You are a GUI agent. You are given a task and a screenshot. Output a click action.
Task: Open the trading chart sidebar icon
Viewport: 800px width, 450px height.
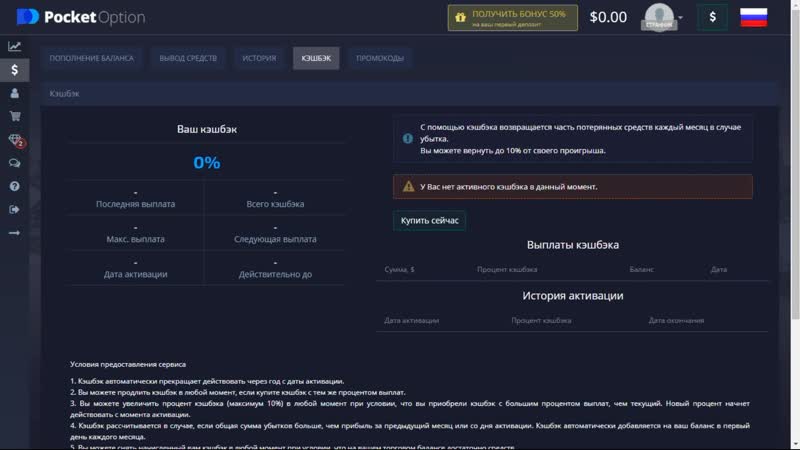pyautogui.click(x=14, y=46)
